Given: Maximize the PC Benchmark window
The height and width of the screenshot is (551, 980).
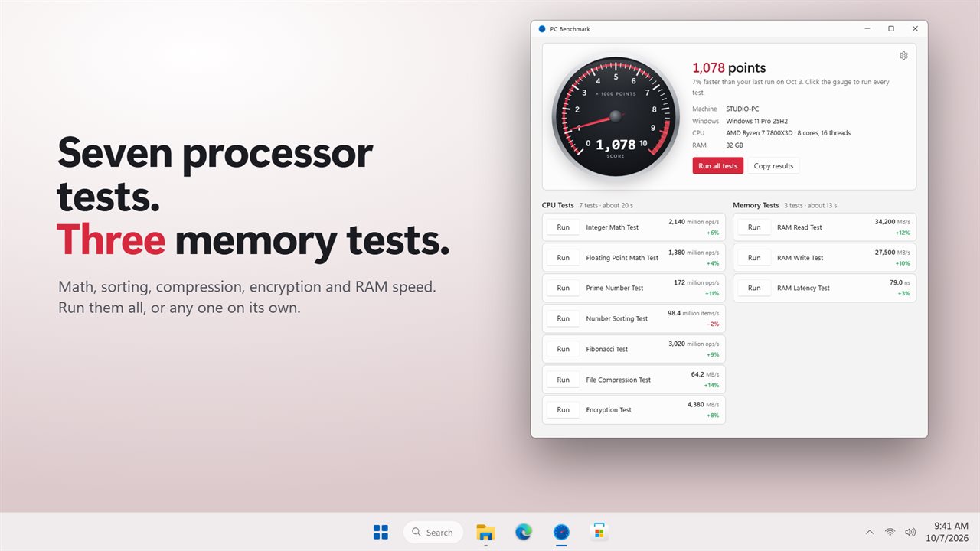Looking at the screenshot, I should coord(891,29).
